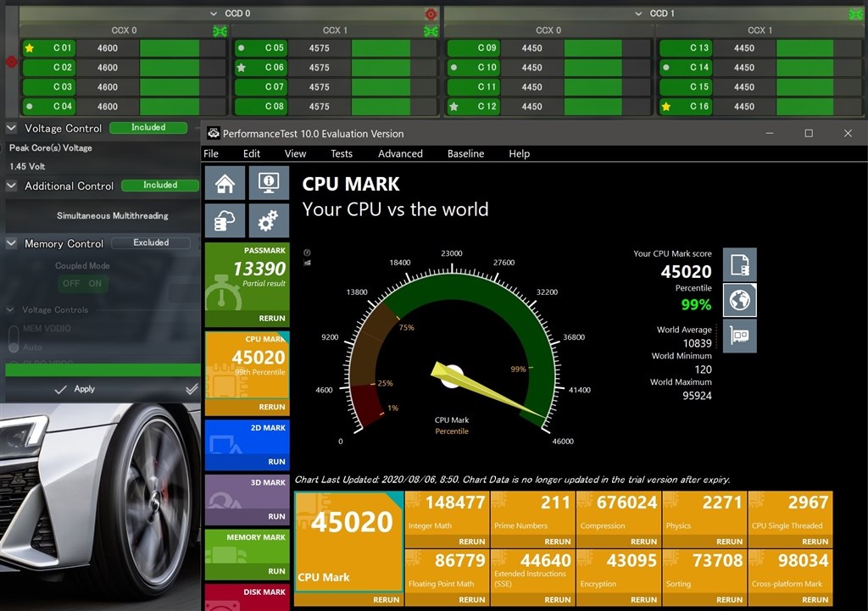Collapse the Memory Control section
The height and width of the screenshot is (611, 868).
coord(11,243)
